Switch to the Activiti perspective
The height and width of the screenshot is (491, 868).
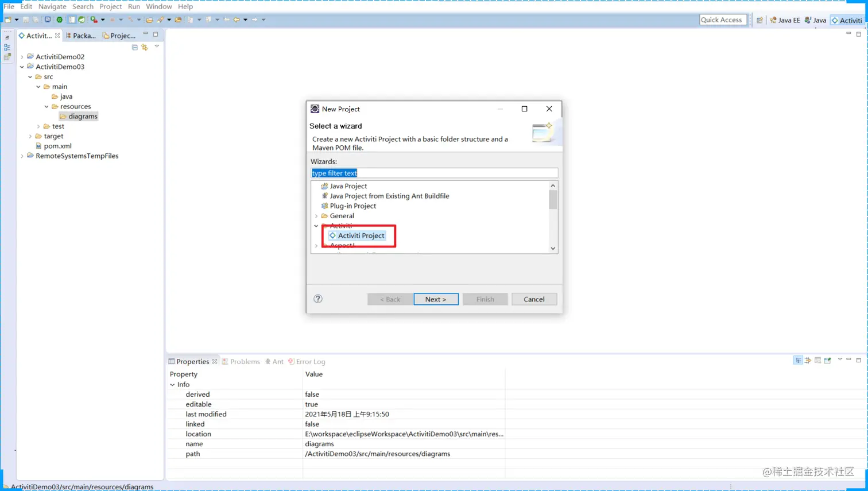[x=847, y=20]
